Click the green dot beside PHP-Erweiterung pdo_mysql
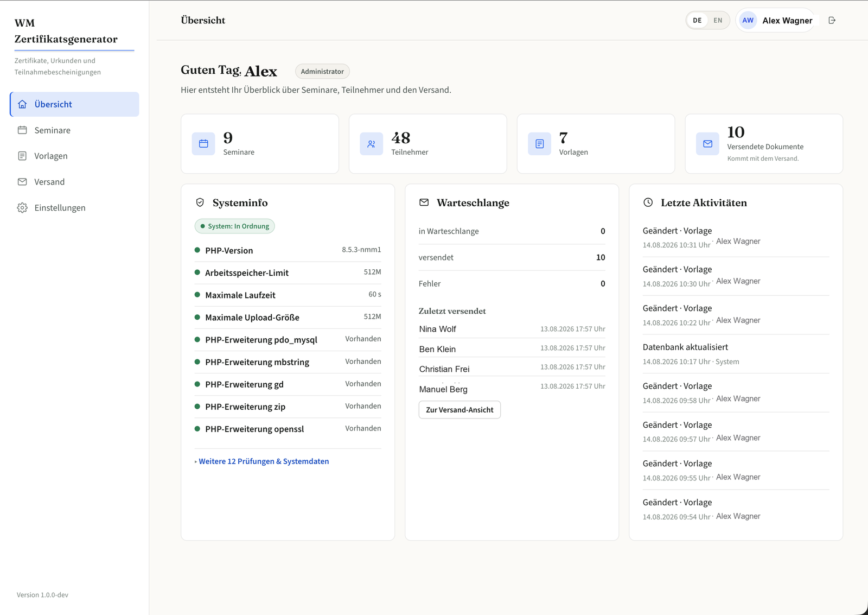868x615 pixels. [197, 339]
